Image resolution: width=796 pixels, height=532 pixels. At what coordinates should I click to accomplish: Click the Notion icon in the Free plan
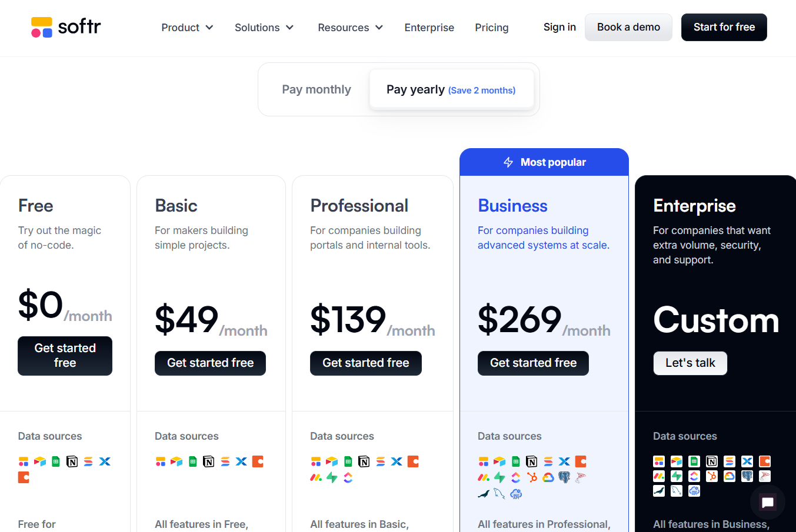pos(72,461)
